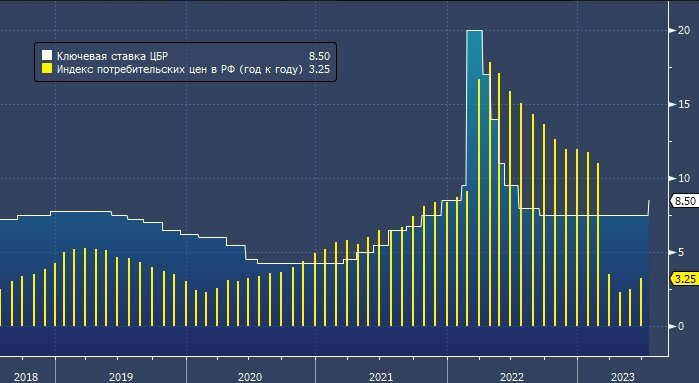Viewport: 699px width, 383px height.
Task: Select the 2020 label on the time axis
Action: tap(250, 377)
